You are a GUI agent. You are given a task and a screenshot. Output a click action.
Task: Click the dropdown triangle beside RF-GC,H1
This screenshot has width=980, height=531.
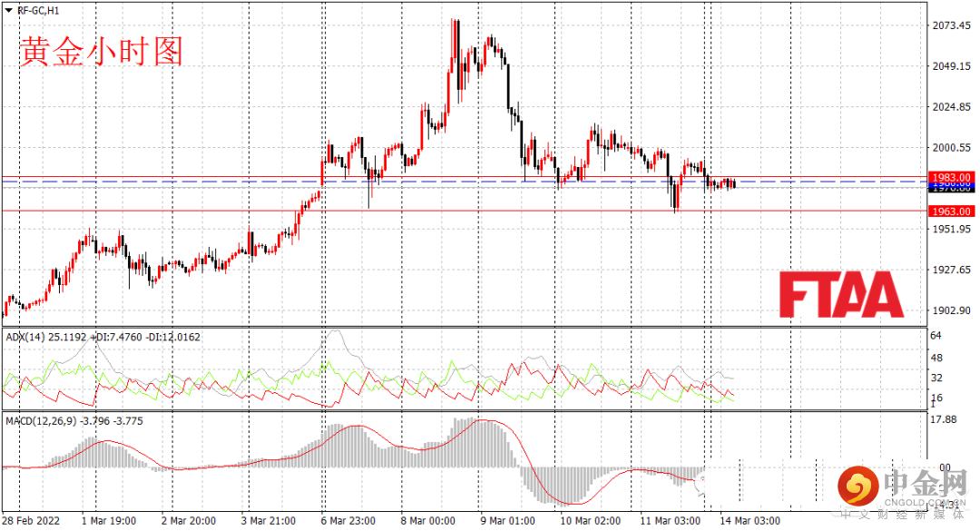click(x=9, y=11)
